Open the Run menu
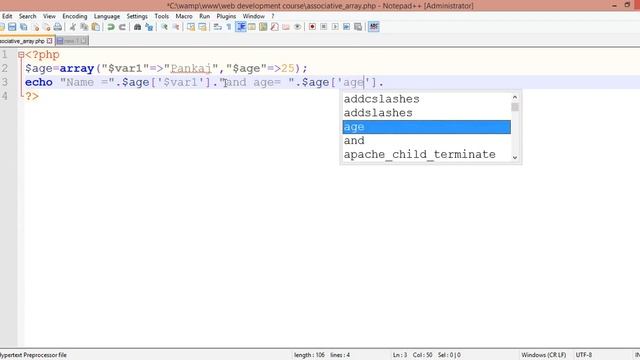 point(204,16)
